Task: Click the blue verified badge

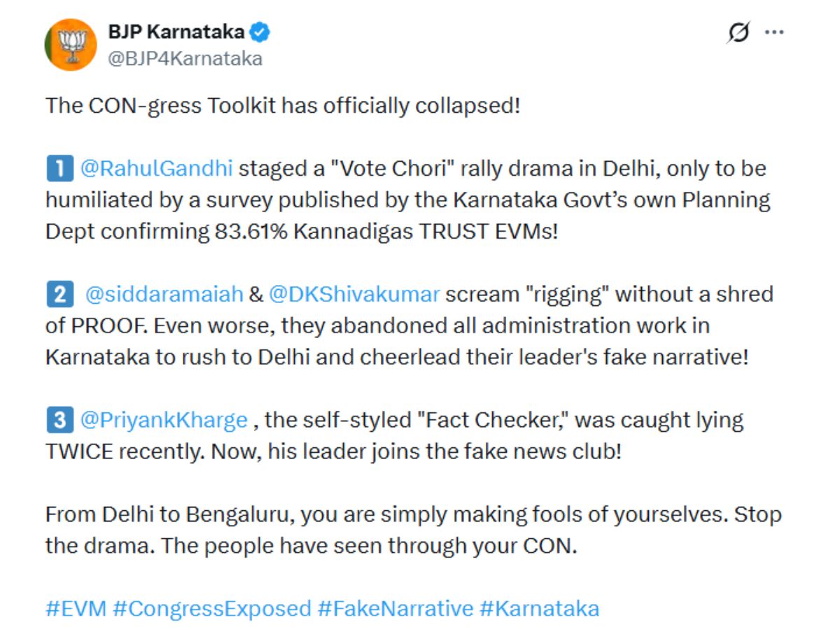Action: [262, 32]
